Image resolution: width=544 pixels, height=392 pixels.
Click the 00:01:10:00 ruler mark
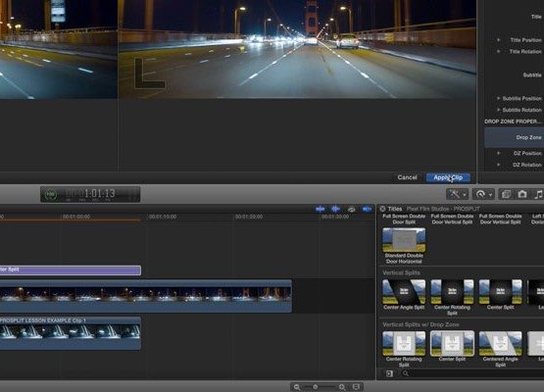click(163, 217)
